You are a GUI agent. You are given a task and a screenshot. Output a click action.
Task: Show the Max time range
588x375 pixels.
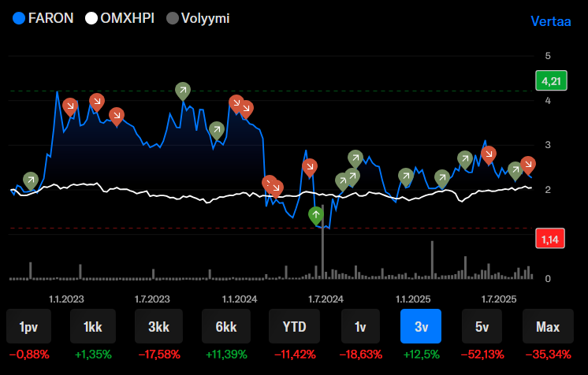tap(547, 326)
